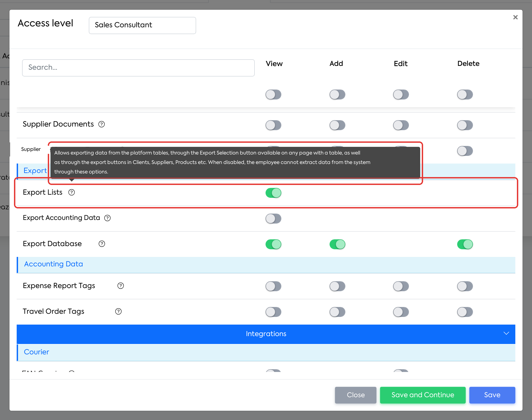This screenshot has height=420, width=532.
Task: Enable Supplier Documents View toggle
Action: (x=273, y=125)
